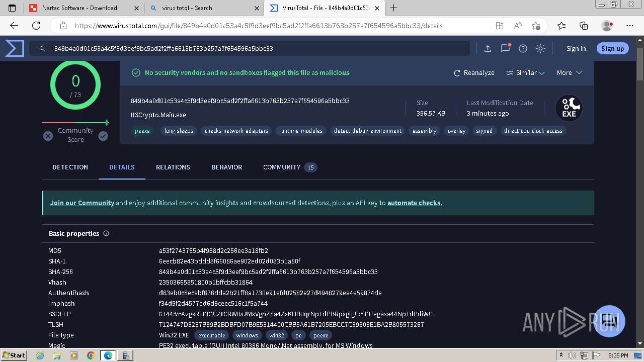Open the help question mark icon
This screenshot has height=362, width=644.
tap(523, 48)
